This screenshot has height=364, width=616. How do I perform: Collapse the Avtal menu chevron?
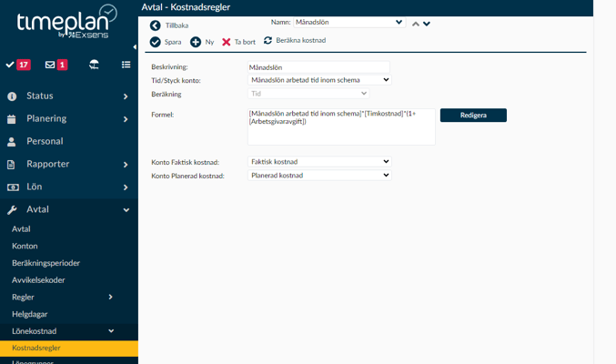click(x=126, y=210)
